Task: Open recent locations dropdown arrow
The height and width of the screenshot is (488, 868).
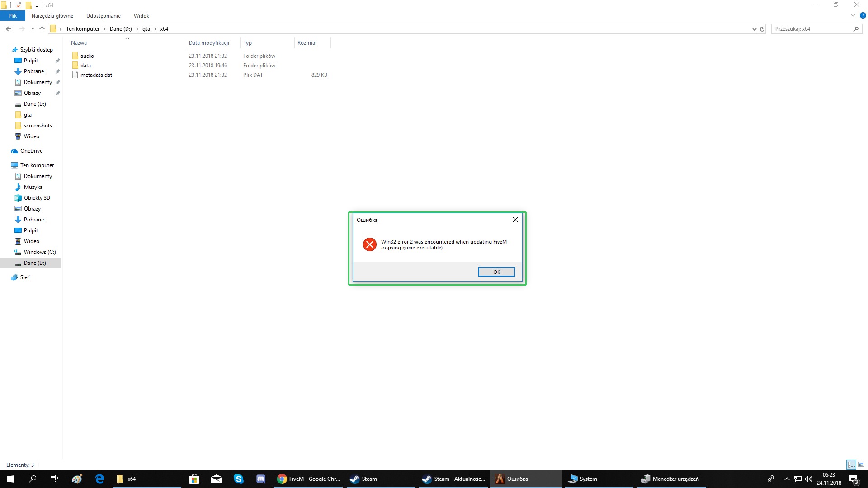Action: [x=33, y=29]
